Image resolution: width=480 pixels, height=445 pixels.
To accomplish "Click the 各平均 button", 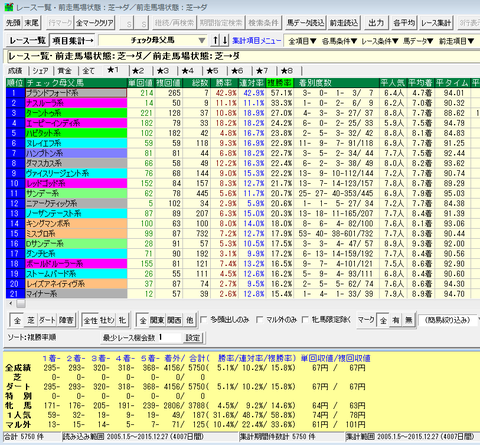I will [404, 23].
